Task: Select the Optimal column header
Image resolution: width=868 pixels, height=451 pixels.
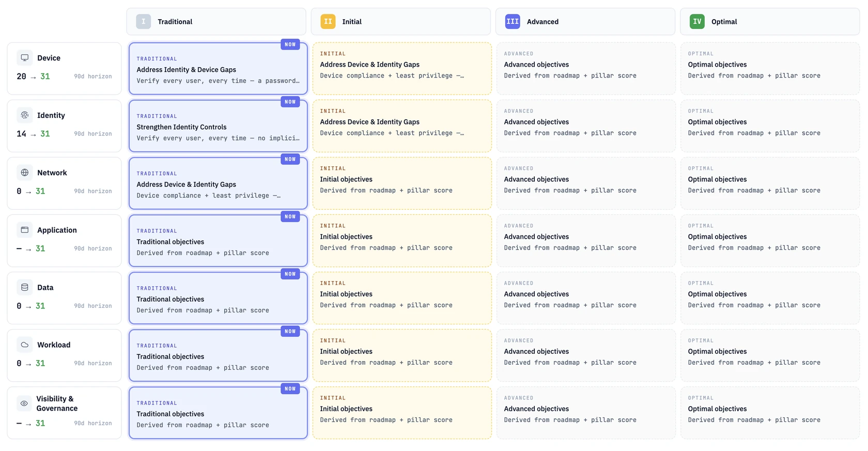Action: (770, 22)
